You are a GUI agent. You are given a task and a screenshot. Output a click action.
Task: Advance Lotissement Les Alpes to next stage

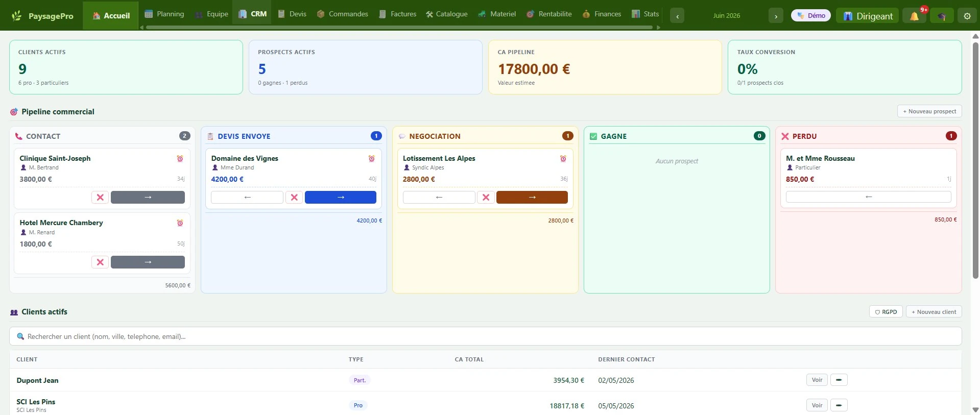[x=532, y=197]
